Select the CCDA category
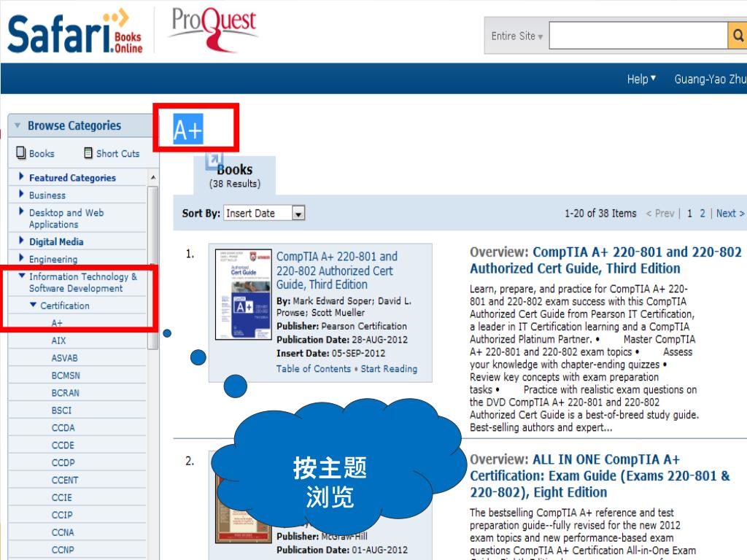Screen dimensions: 747x560 63,428
